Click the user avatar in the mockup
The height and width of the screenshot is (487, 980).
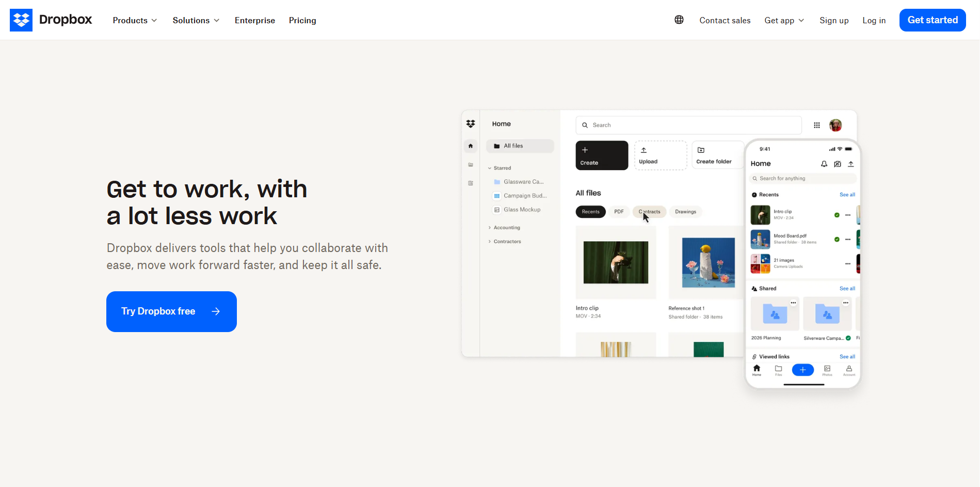click(x=836, y=125)
